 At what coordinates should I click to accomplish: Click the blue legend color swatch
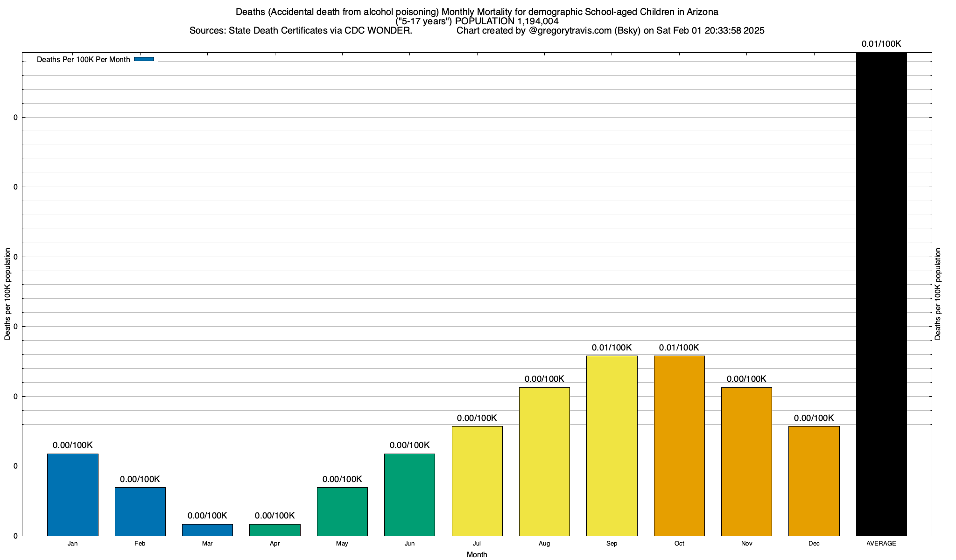[x=144, y=59]
